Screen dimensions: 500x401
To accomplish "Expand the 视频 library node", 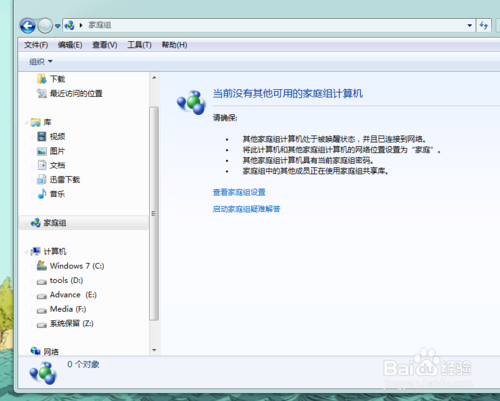I will (32, 137).
